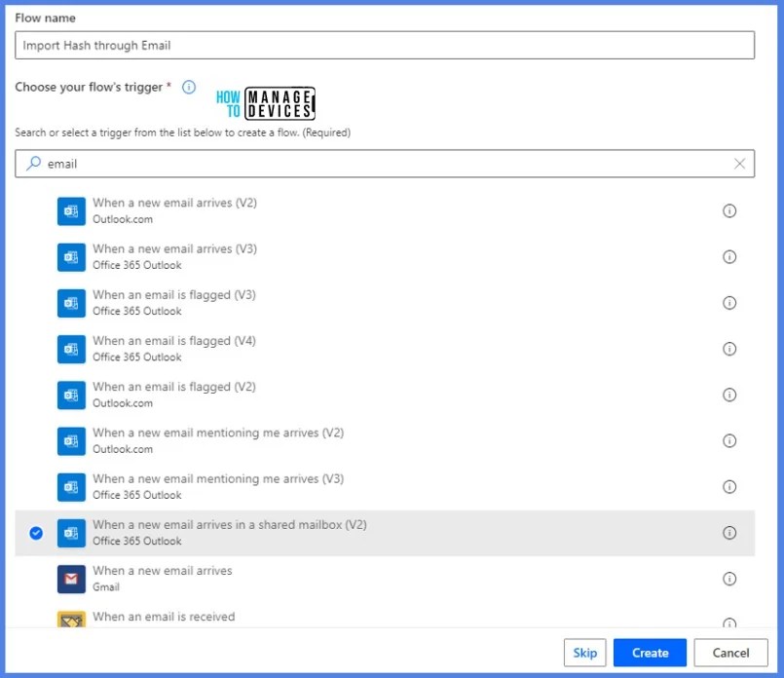Screen dimensions: 784x678
Task: Click the Office 365 Outlook icon for 'When a new email arrives (V3)'
Action: [x=70, y=255]
